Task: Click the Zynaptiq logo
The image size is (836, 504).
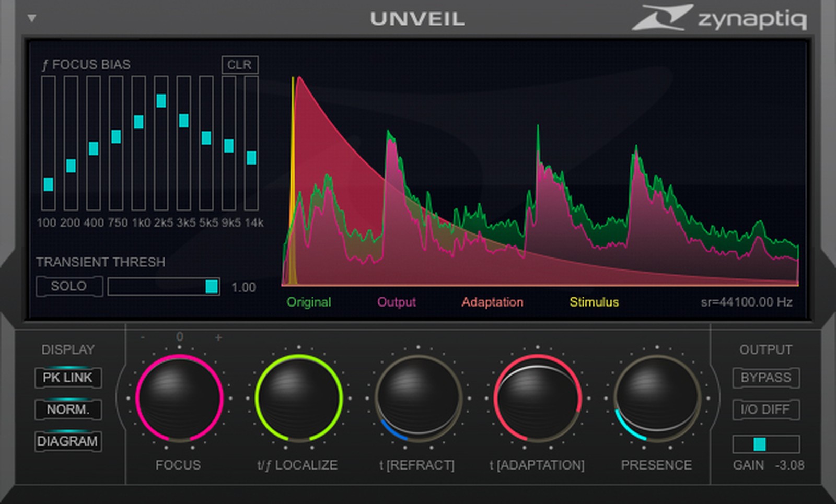Action: 719,18
